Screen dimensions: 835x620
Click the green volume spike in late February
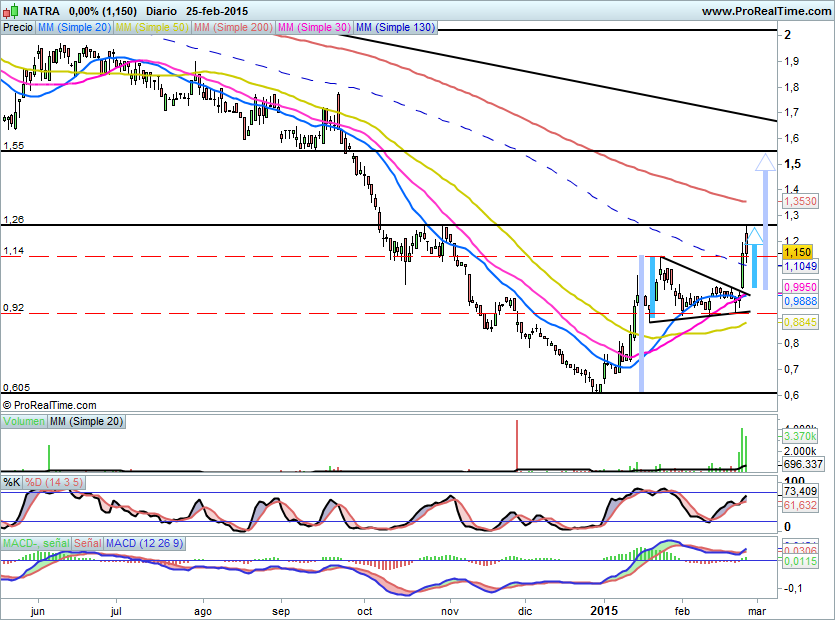click(743, 450)
